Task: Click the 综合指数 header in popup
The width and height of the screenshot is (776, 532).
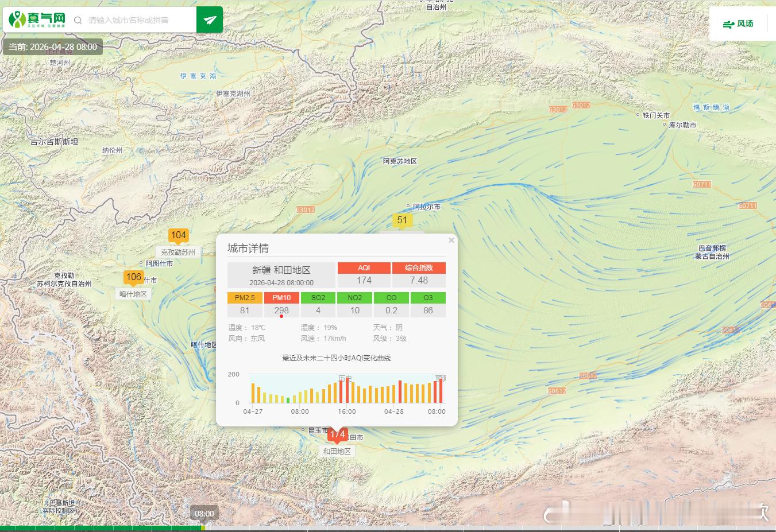Action: pyautogui.click(x=419, y=268)
